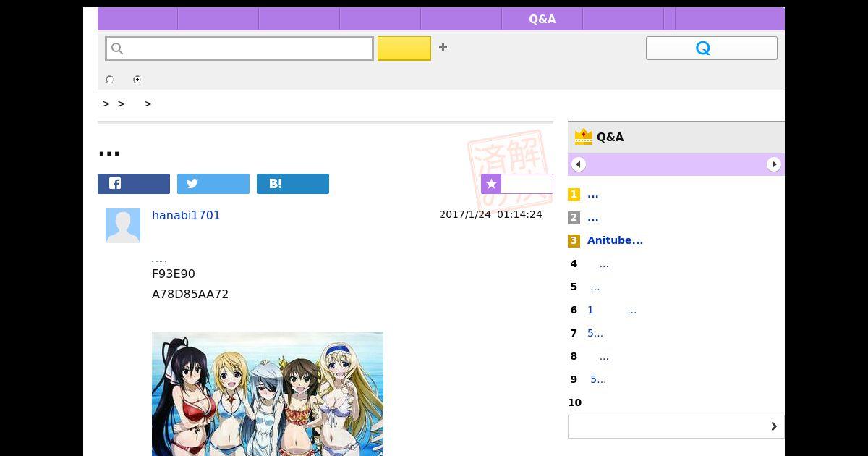Click the search text input field
Screen dimensions: 868x456
point(239,48)
